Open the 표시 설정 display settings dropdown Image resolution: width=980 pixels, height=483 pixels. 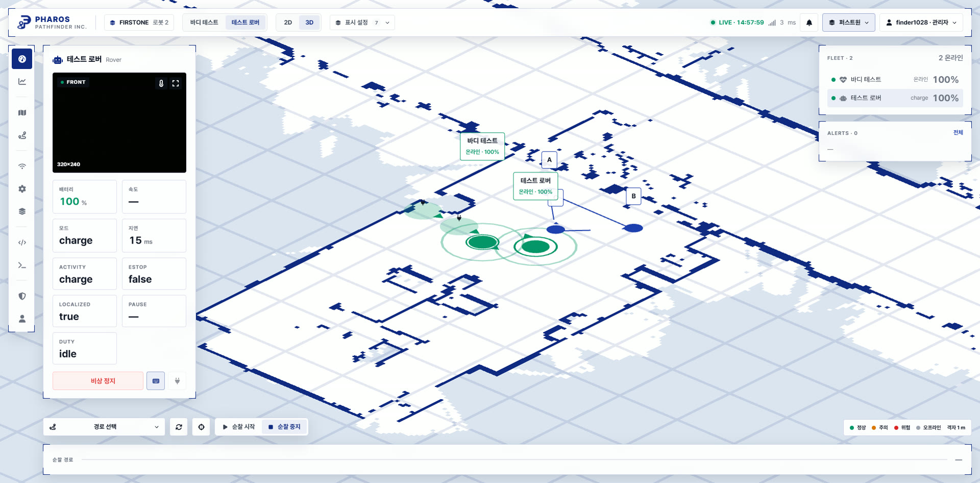[x=362, y=22]
